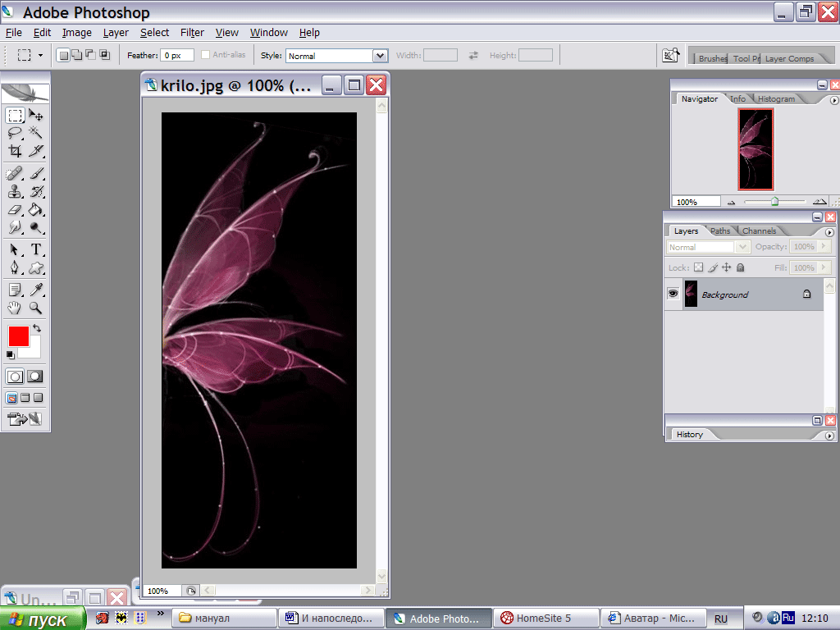Hide the Background layer with eye icon
Screen dimensions: 840x630
coord(673,294)
